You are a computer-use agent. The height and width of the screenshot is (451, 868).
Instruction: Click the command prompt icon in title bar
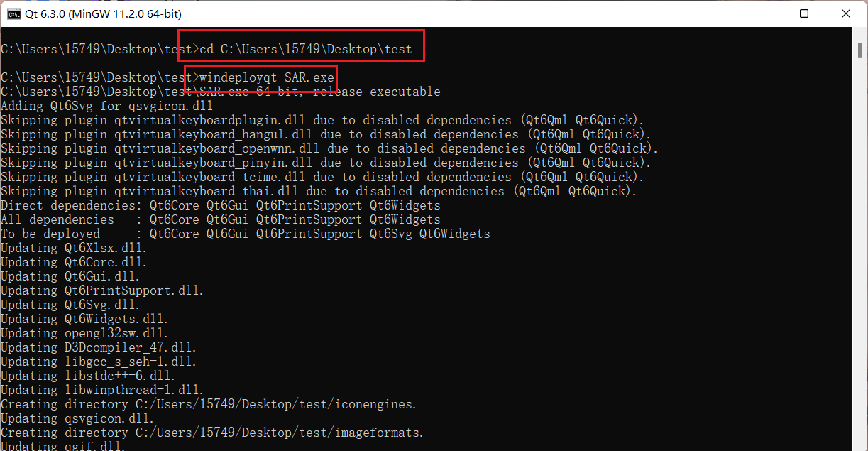[13, 13]
